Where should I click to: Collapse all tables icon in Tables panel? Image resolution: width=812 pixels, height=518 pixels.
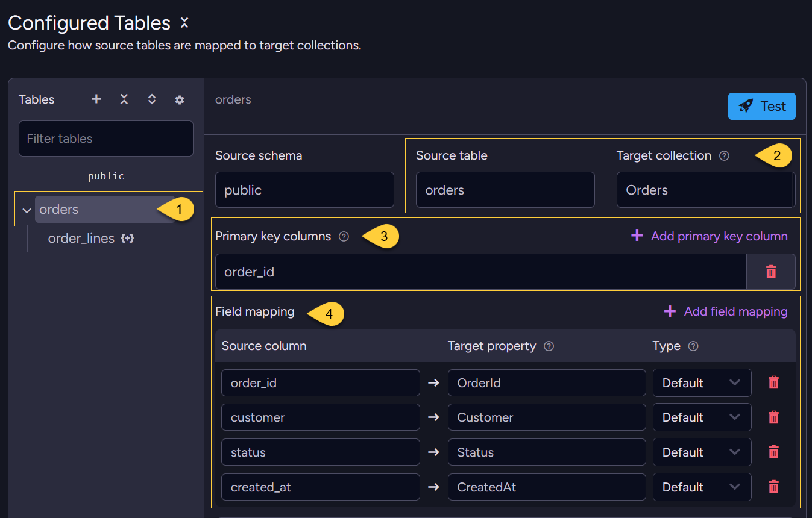tap(124, 99)
